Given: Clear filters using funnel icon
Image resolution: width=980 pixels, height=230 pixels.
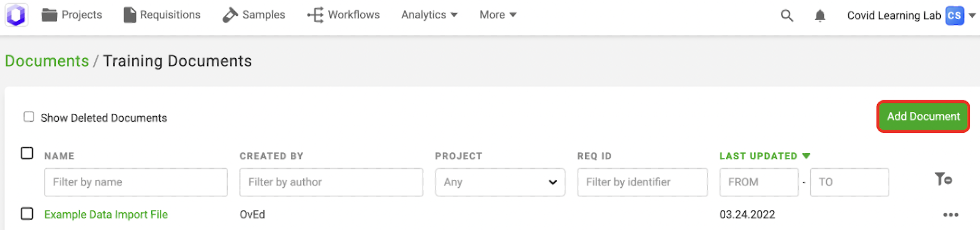Looking at the screenshot, I should coord(943,179).
